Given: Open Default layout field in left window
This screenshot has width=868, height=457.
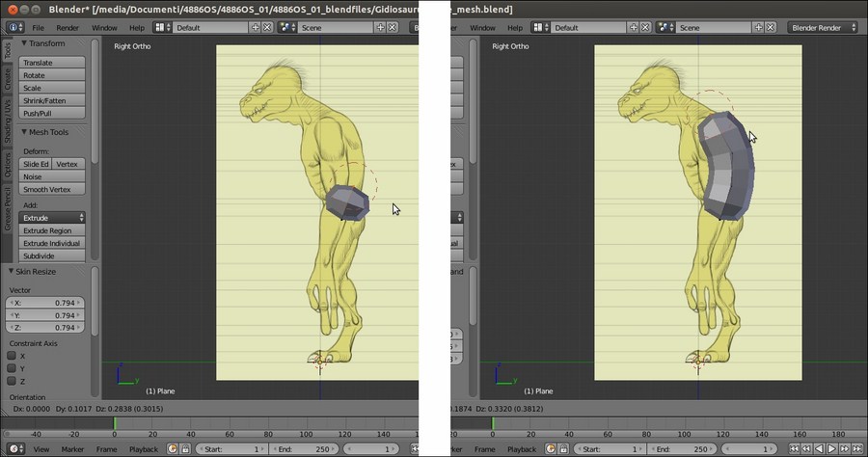Looking at the screenshot, I should click(210, 27).
